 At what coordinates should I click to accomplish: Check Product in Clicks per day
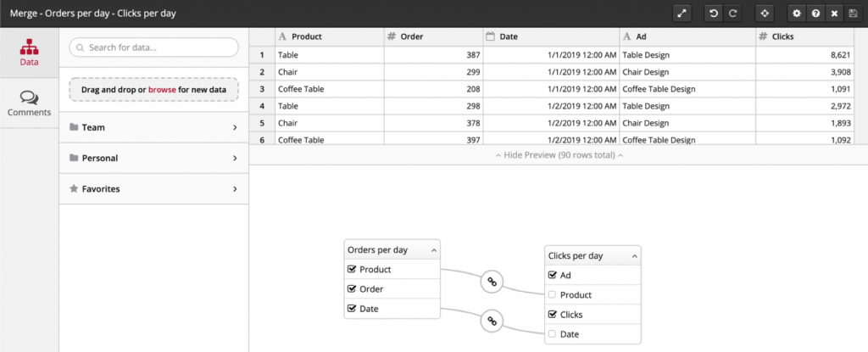(x=552, y=295)
